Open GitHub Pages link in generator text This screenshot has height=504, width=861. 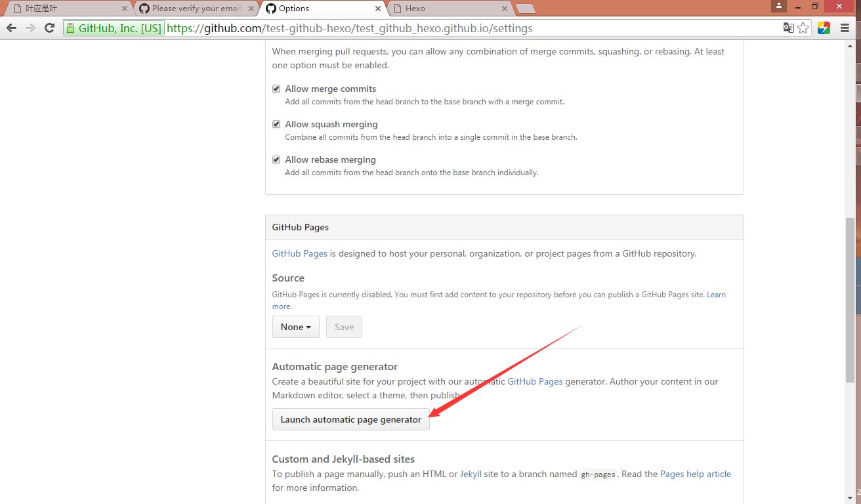(x=535, y=381)
